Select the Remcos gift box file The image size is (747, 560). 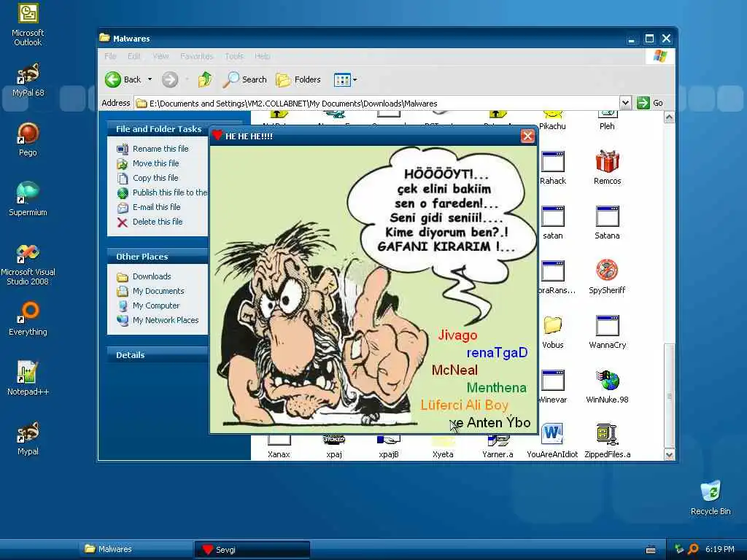coord(607,167)
